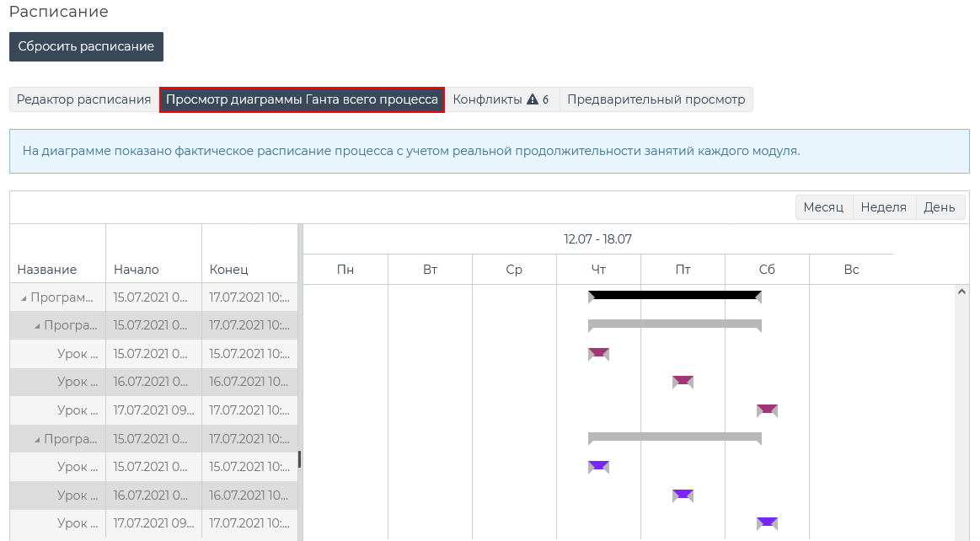Collapse the second nested Програ... group
This screenshot has height=541, width=980.
(38, 439)
